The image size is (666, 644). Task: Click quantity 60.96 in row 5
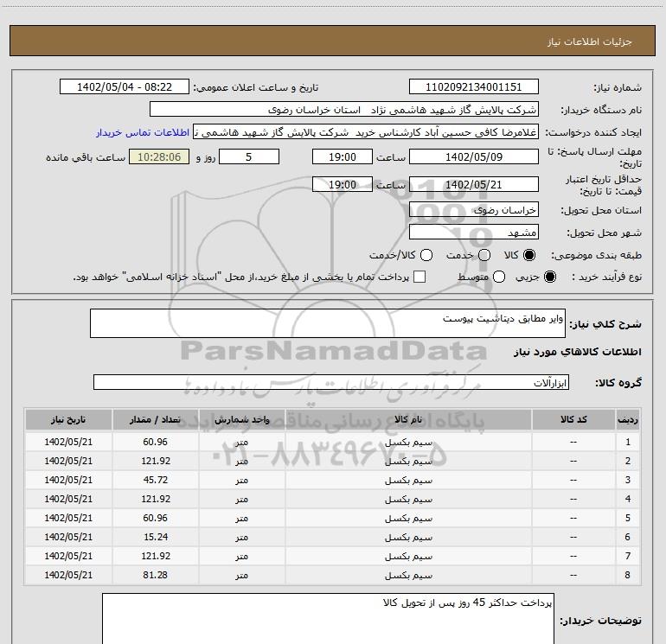(155, 518)
